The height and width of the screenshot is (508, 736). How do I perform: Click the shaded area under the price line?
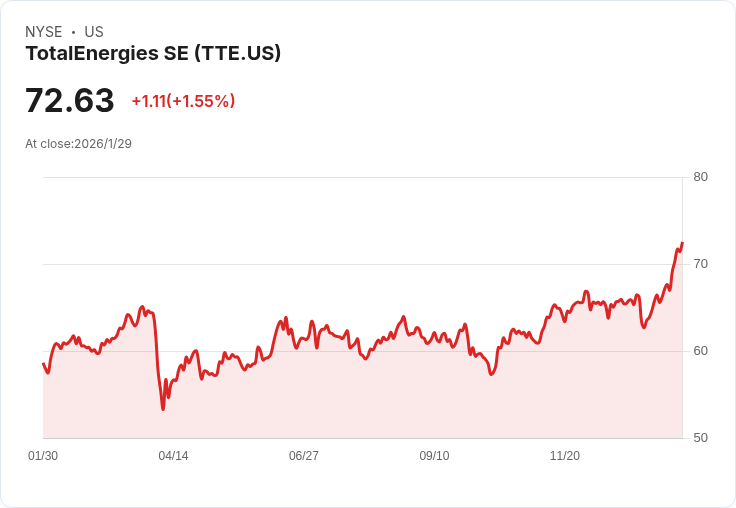(360, 400)
